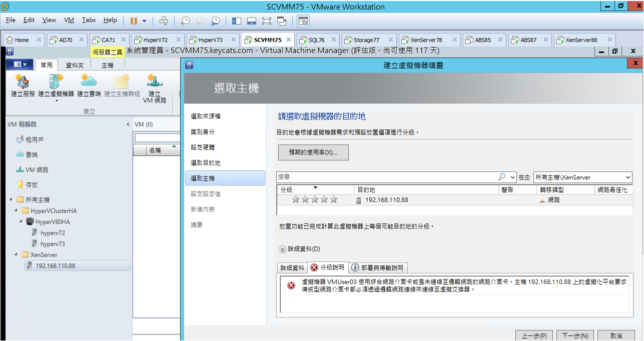This screenshot has height=341, width=644.
Task: Click the wizard window icon beside 建立虛擬機器精靈
Action: tap(189, 64)
